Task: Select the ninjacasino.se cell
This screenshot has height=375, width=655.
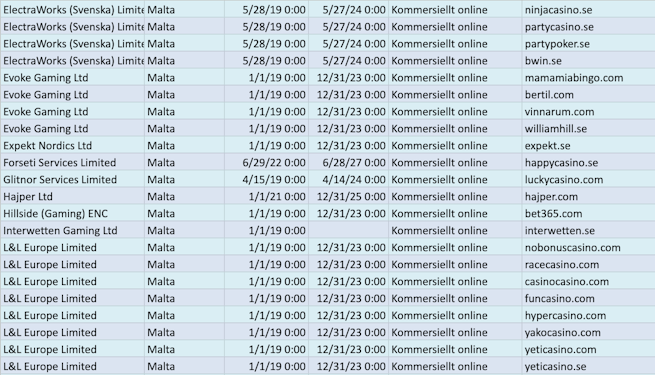Action: [588, 10]
